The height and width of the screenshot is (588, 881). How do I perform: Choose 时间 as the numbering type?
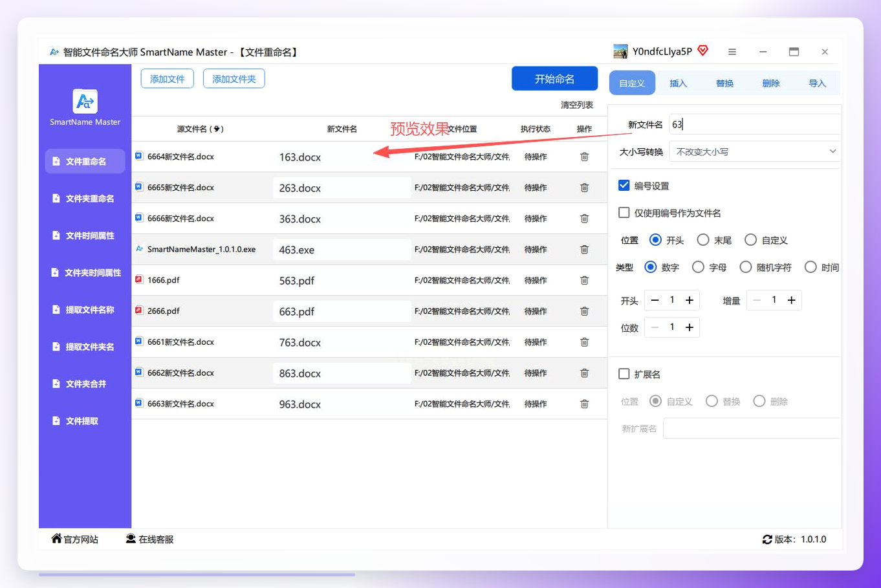810,267
